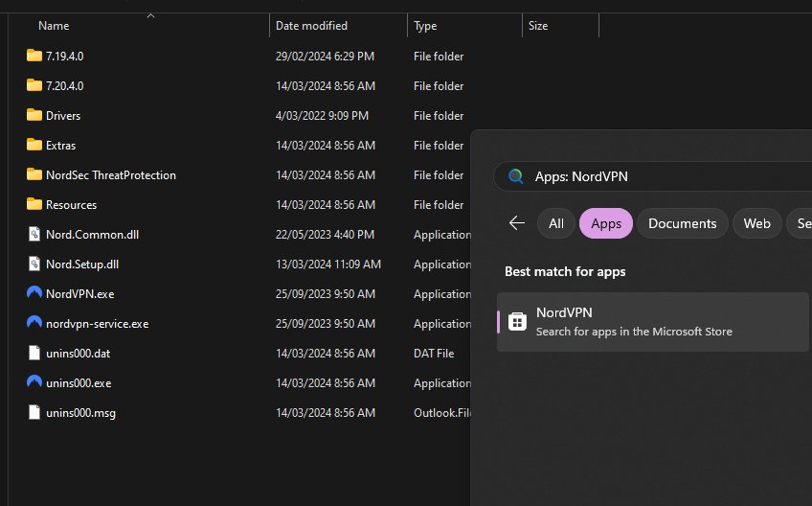Select the NordVPN.exe file name
This screenshot has width=812, height=506.
[x=79, y=294]
